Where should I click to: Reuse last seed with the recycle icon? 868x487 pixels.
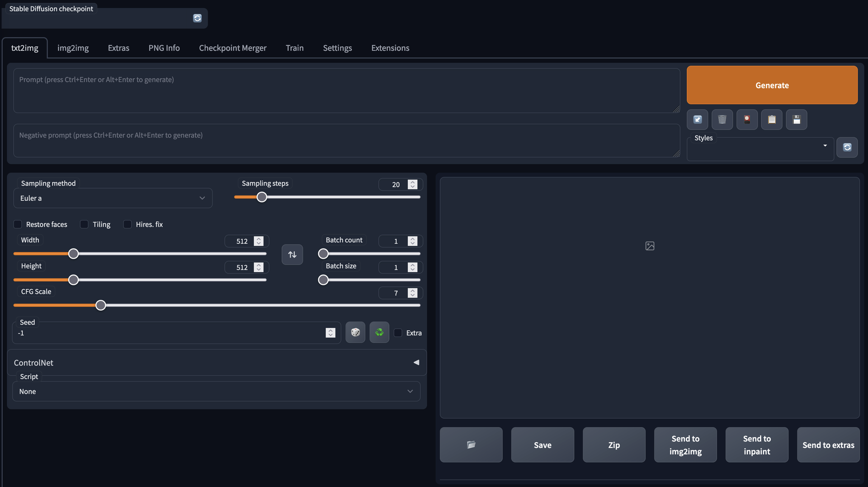pyautogui.click(x=379, y=333)
